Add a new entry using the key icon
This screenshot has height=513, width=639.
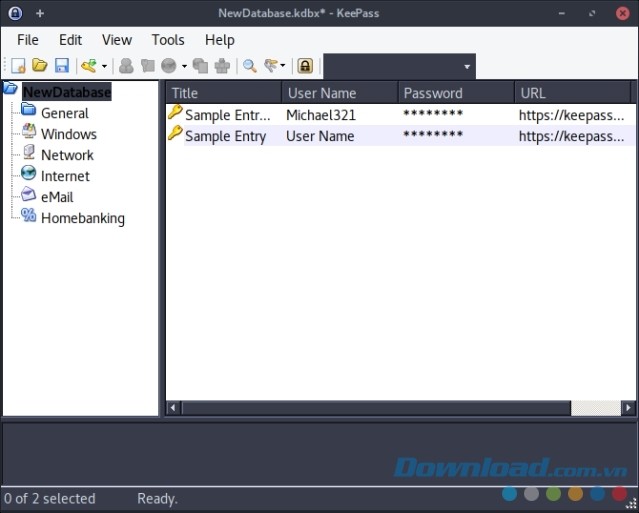[x=88, y=66]
